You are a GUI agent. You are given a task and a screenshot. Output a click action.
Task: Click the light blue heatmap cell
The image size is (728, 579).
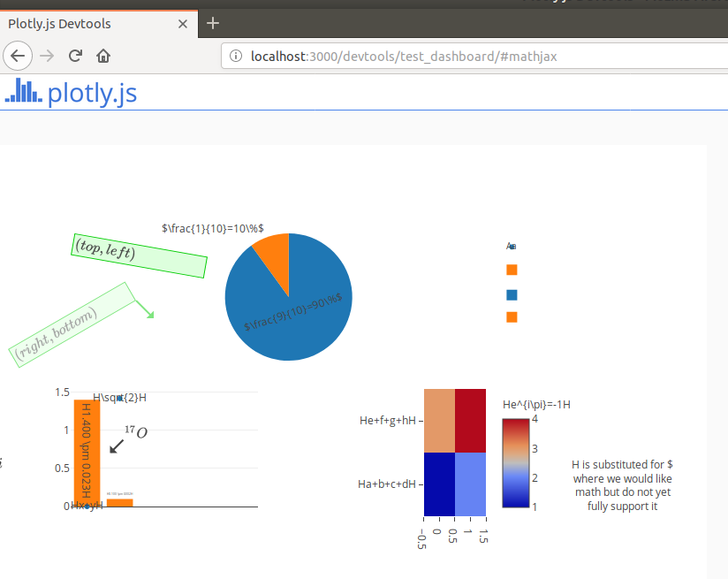[x=470, y=484]
